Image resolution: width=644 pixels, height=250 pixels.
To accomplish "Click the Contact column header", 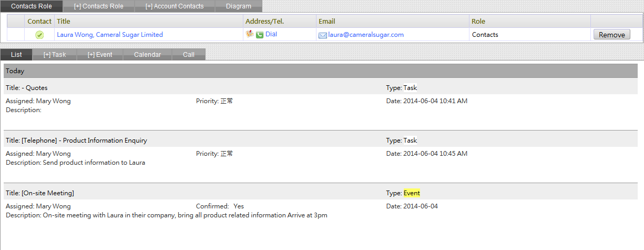I will [39, 22].
